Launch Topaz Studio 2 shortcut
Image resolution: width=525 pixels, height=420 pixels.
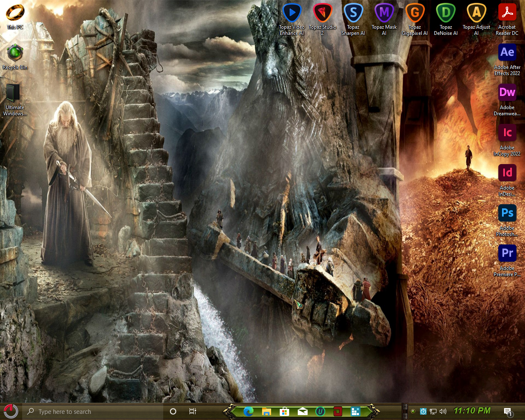click(x=322, y=19)
